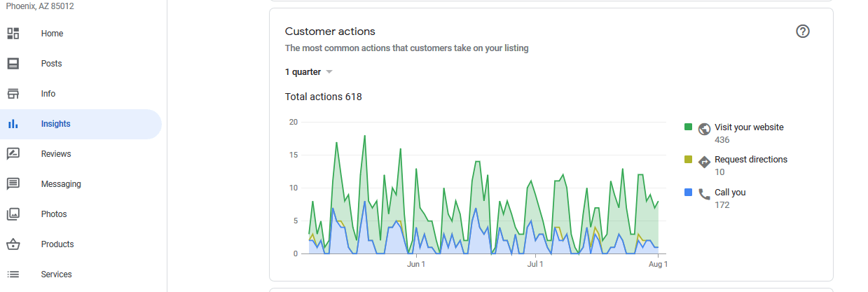The width and height of the screenshot is (868, 292).
Task: Click the green Visit your website swatch
Action: pos(689,127)
